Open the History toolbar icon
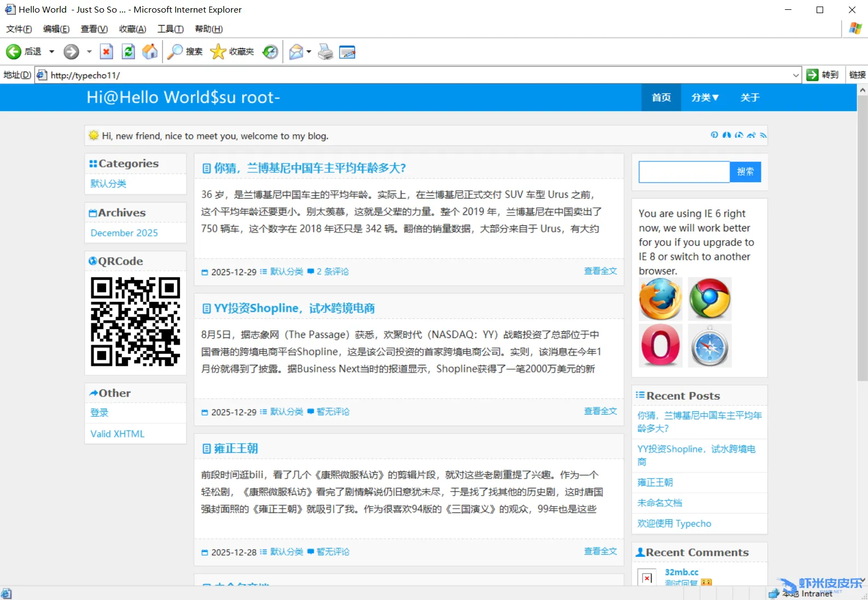The image size is (868, 600). (x=270, y=52)
